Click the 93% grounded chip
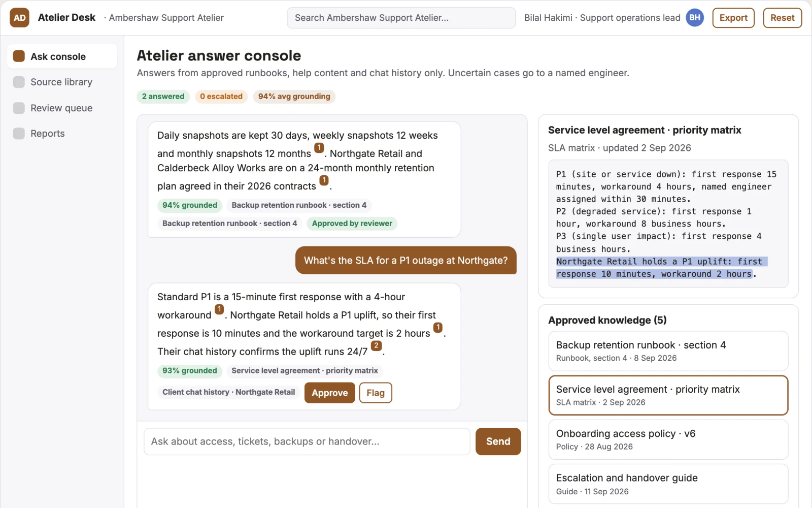The image size is (812, 508). coord(189,371)
